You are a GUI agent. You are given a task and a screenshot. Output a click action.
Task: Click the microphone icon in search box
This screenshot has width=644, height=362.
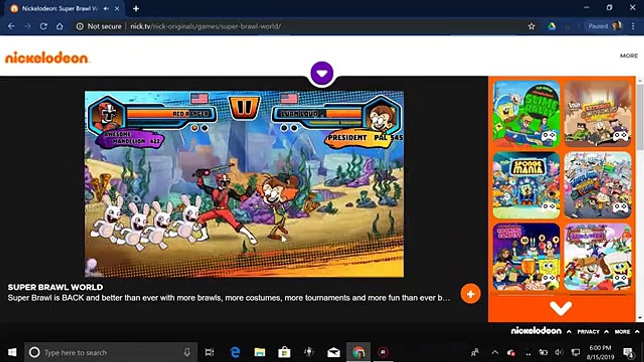pyautogui.click(x=187, y=352)
